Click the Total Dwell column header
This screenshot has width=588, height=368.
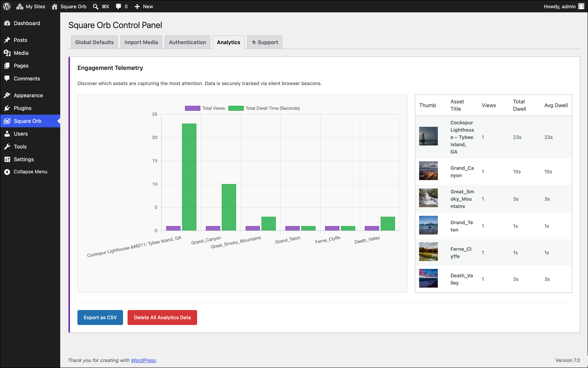519,105
